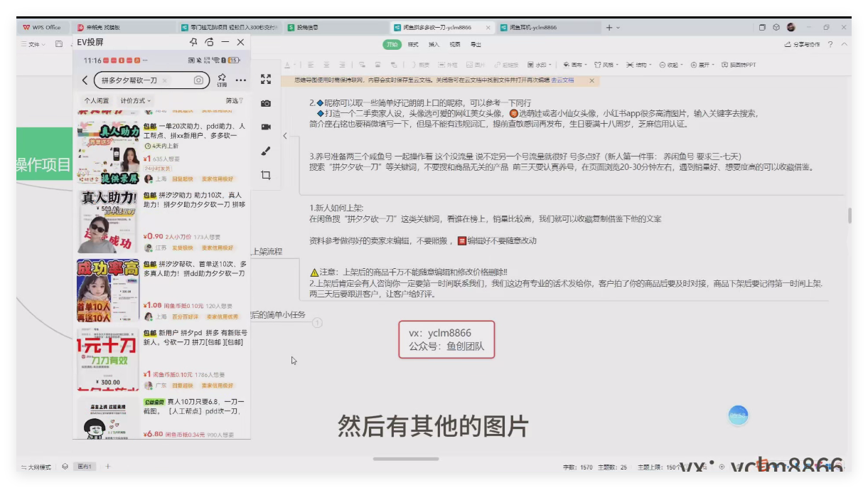868x488 pixels.
Task: Select the 开始 ribbon tab
Action: [392, 44]
